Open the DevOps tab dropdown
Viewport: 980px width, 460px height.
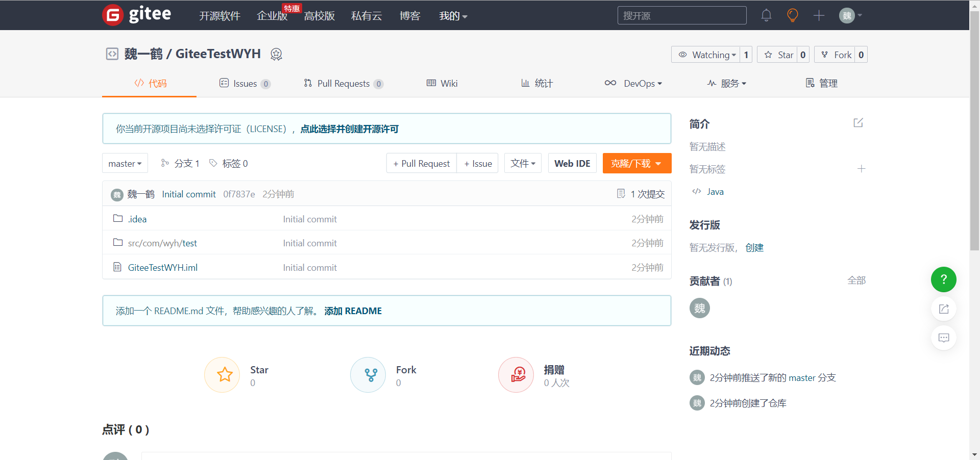tap(633, 83)
